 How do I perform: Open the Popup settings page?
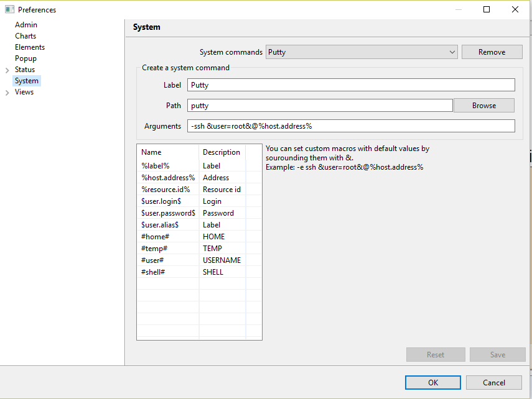(x=25, y=58)
